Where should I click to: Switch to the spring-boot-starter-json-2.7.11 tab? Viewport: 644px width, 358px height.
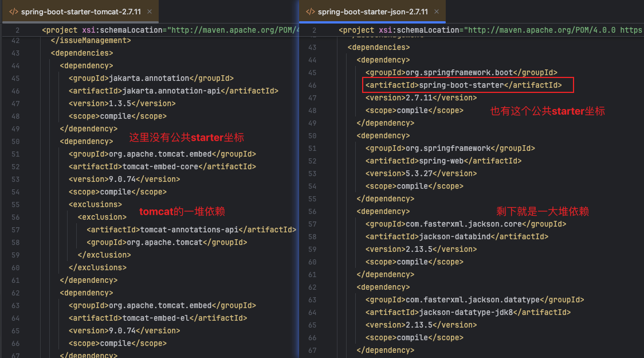[x=372, y=11]
